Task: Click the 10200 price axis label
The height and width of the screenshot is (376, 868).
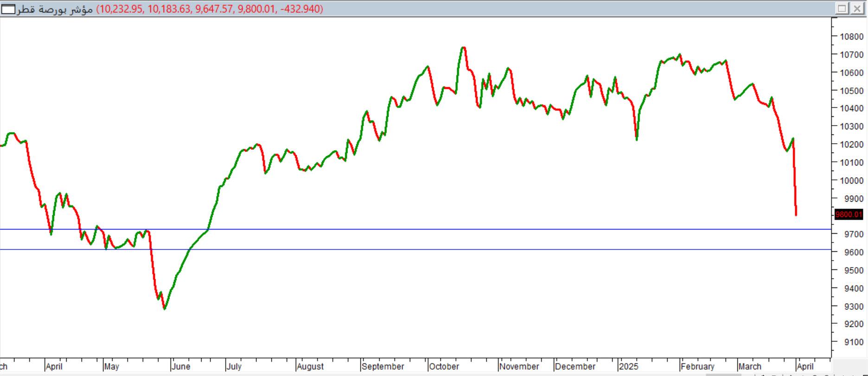Action: pyautogui.click(x=852, y=145)
